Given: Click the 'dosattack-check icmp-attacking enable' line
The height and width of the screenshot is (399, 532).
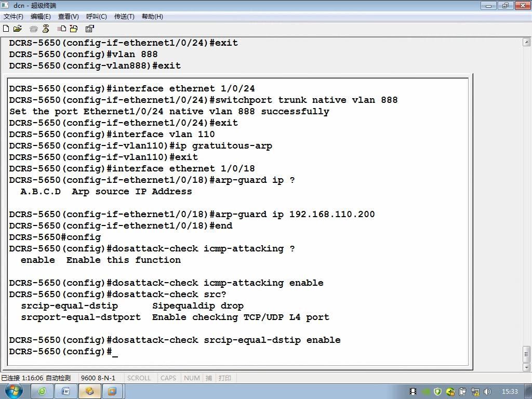Looking at the screenshot, I should click(166, 283).
